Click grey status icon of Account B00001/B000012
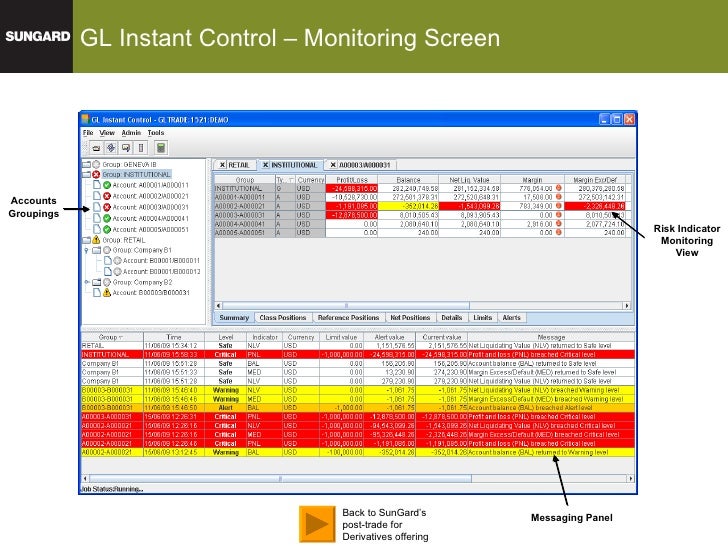 click(x=117, y=271)
